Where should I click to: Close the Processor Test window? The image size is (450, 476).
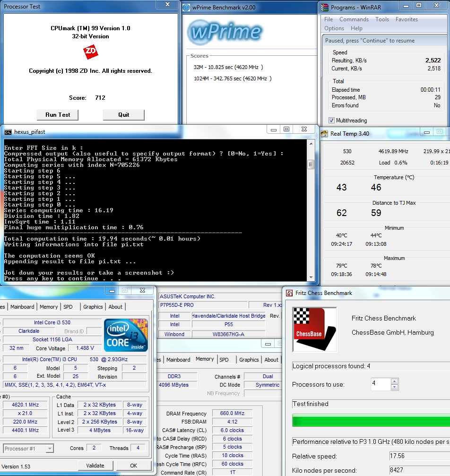167,4
